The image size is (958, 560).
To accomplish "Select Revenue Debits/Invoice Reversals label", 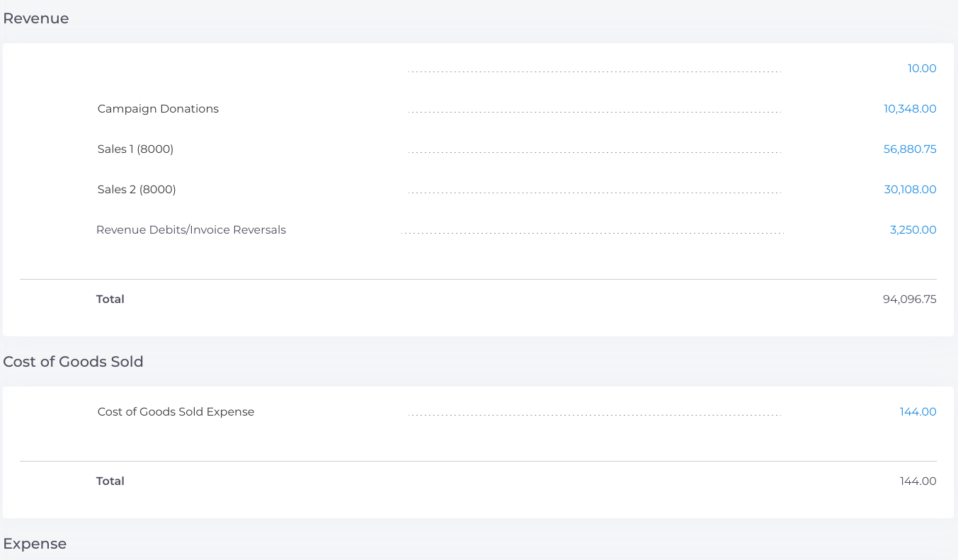I will point(191,230).
